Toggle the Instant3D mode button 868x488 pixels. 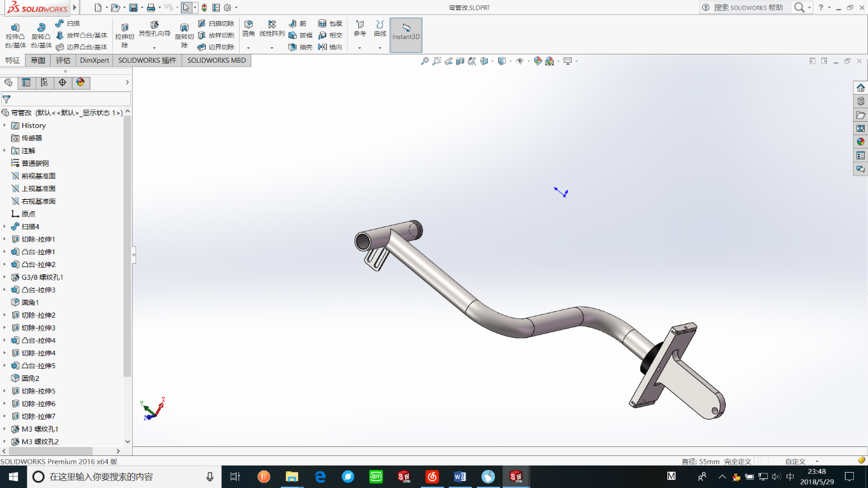[406, 35]
